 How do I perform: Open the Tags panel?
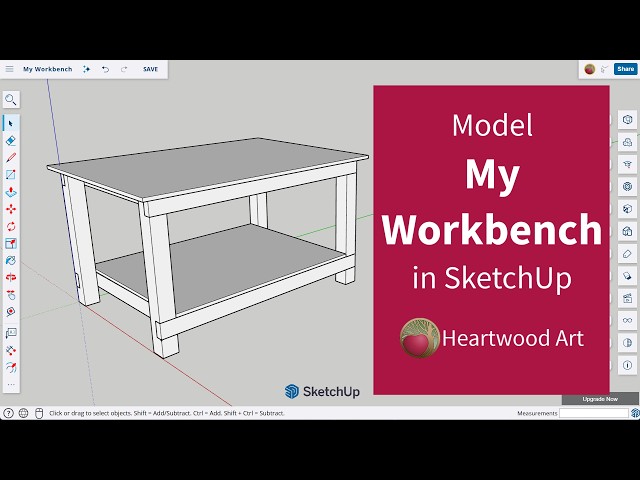(627, 253)
